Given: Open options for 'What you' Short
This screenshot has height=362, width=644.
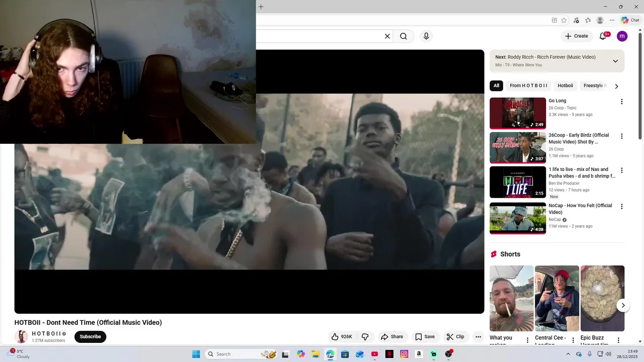Looking at the screenshot, I should 527,340.
